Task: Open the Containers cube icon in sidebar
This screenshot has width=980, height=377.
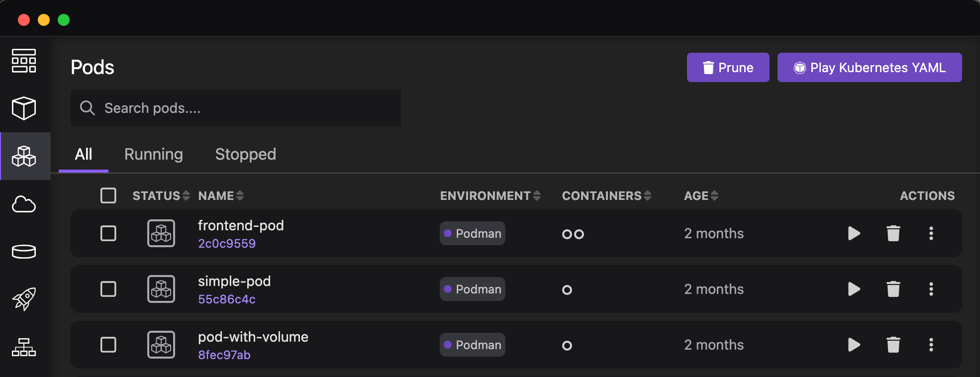Action: (24, 108)
